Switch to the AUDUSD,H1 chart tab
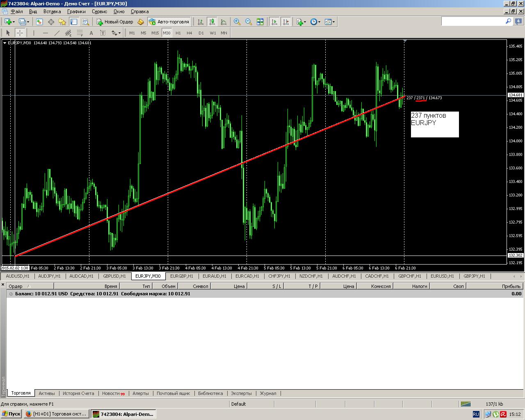525x420 pixels. (x=18, y=276)
